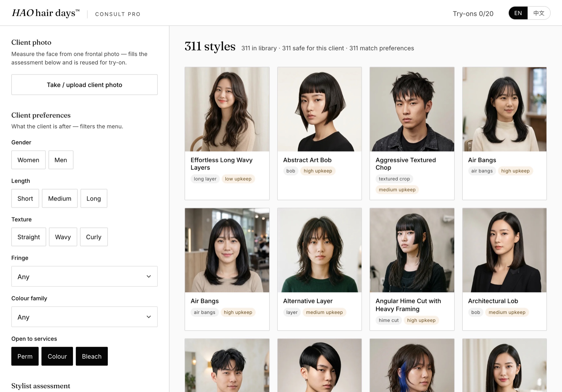Image resolution: width=562 pixels, height=392 pixels.
Task: Click Architectural Lob 'medium upkeep' tag
Action: pyautogui.click(x=507, y=312)
